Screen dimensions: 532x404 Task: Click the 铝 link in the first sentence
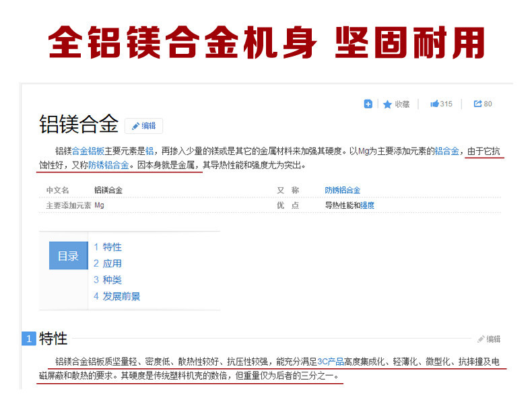[x=149, y=151]
